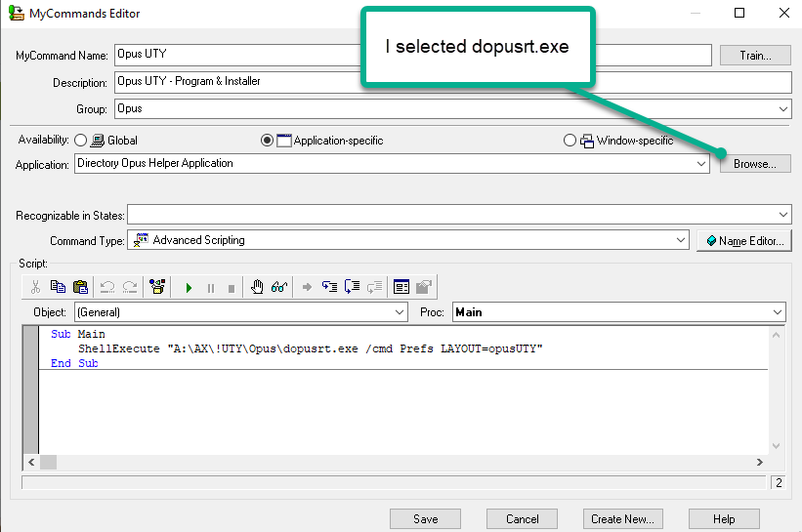
Task: Click the Cancel button
Action: click(523, 519)
